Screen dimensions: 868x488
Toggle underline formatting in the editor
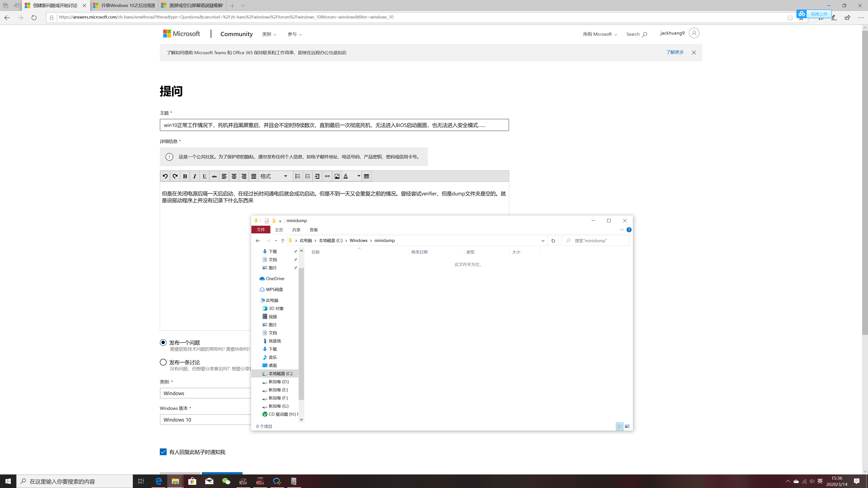click(205, 176)
